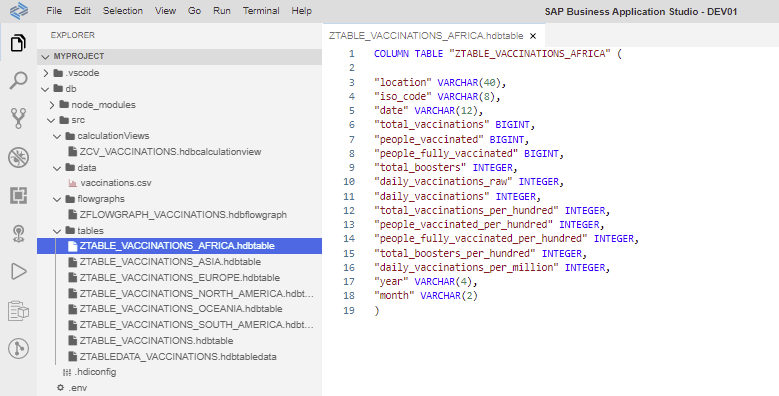Collapse the tables folder
This screenshot has height=396, width=779.
(x=57, y=231)
